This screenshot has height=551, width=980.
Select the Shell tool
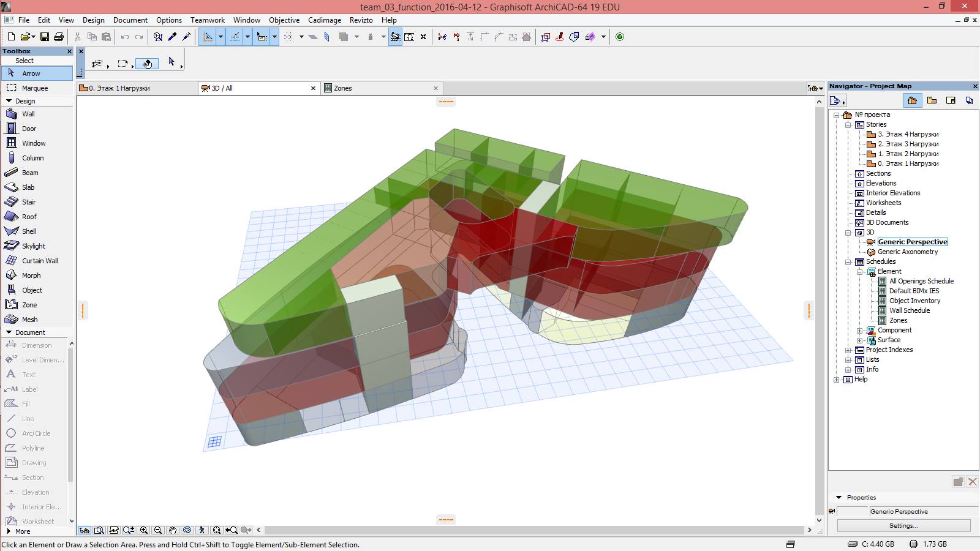click(37, 231)
